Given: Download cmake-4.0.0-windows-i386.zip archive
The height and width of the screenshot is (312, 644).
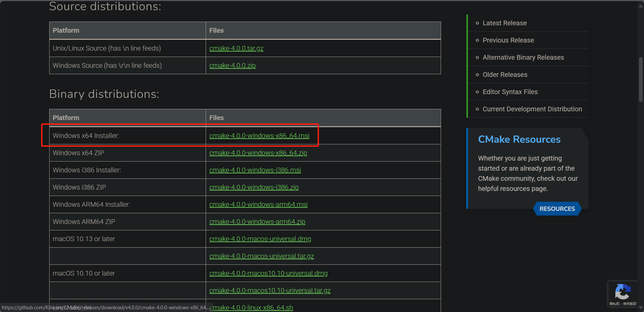Looking at the screenshot, I should click(254, 187).
